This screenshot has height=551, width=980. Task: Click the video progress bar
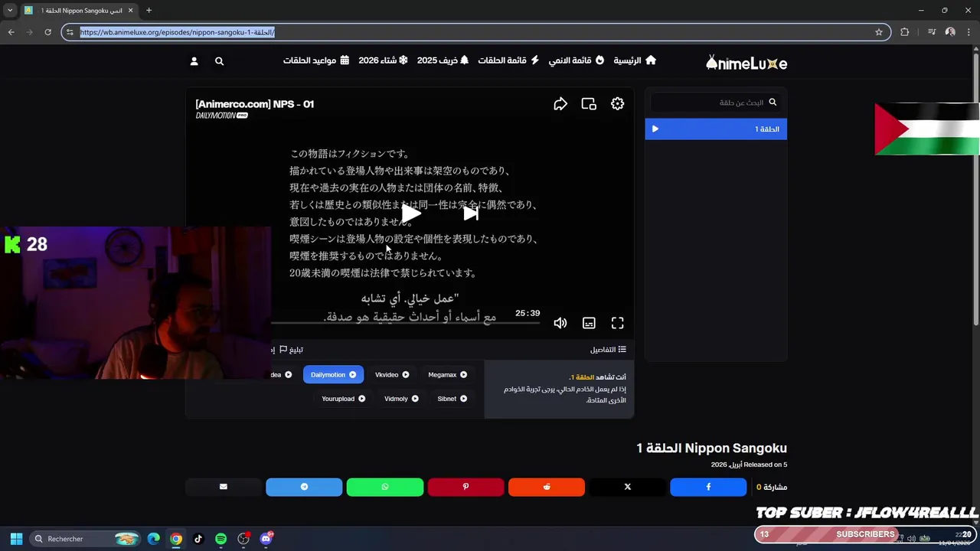[x=406, y=324]
